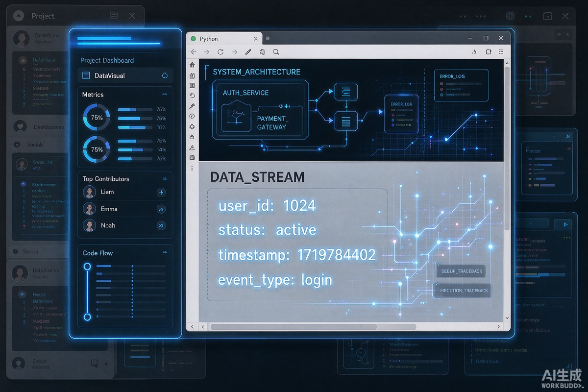The height and width of the screenshot is (392, 588).
Task: Collapse the Code Flow panel
Action: click(165, 252)
